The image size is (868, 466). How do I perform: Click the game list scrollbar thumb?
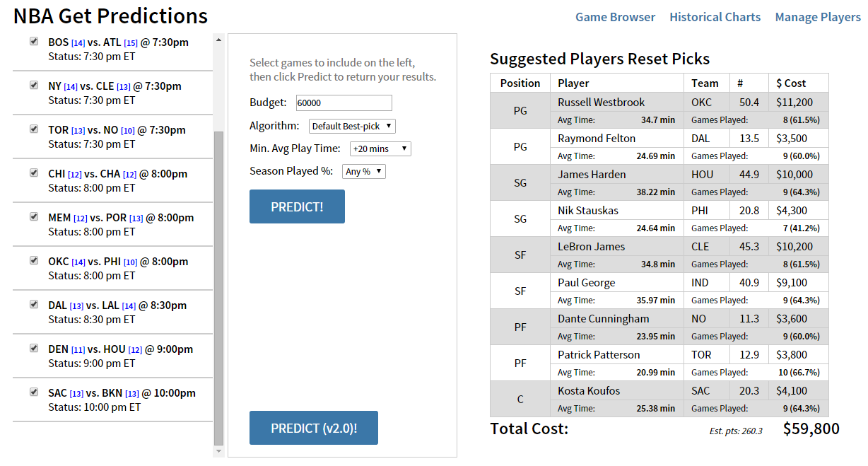(218, 283)
